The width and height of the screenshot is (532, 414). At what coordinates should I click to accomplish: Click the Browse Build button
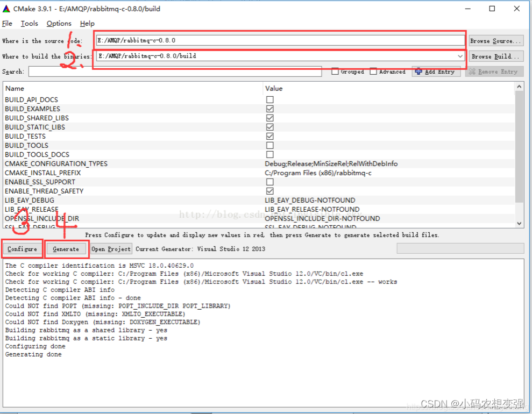(496, 56)
